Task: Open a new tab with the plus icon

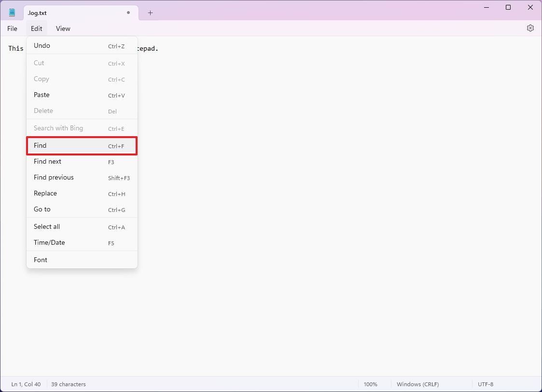Action: [x=150, y=13]
